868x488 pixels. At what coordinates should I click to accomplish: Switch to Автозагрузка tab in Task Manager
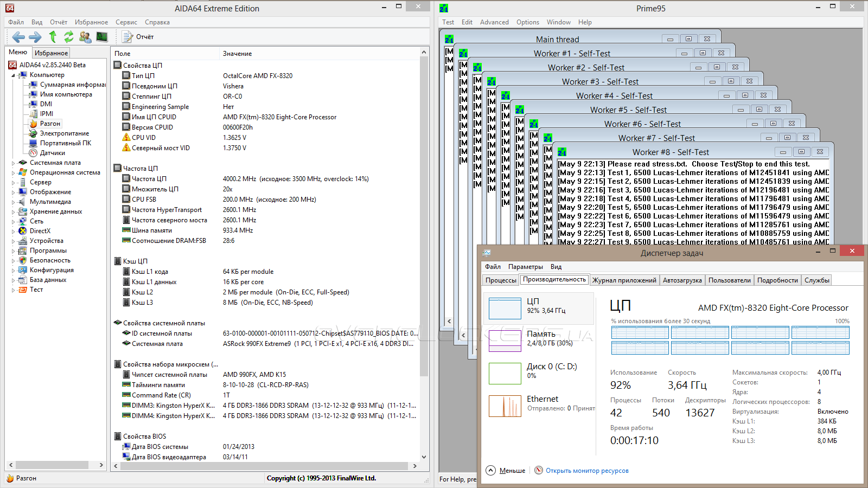click(x=682, y=280)
